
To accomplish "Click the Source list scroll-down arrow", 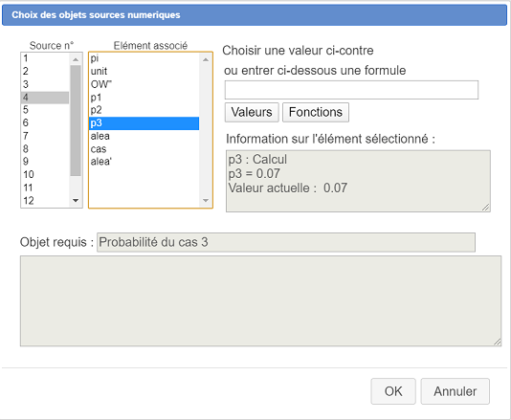I will 76,200.
